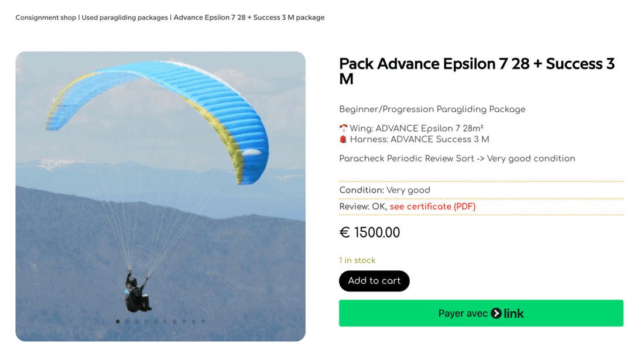Click the red paraglider wing emoji icon

pos(344,128)
